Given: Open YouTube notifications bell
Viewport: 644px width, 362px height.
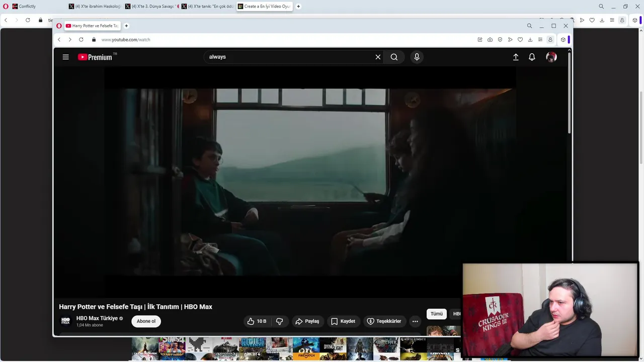Looking at the screenshot, I should point(532,57).
